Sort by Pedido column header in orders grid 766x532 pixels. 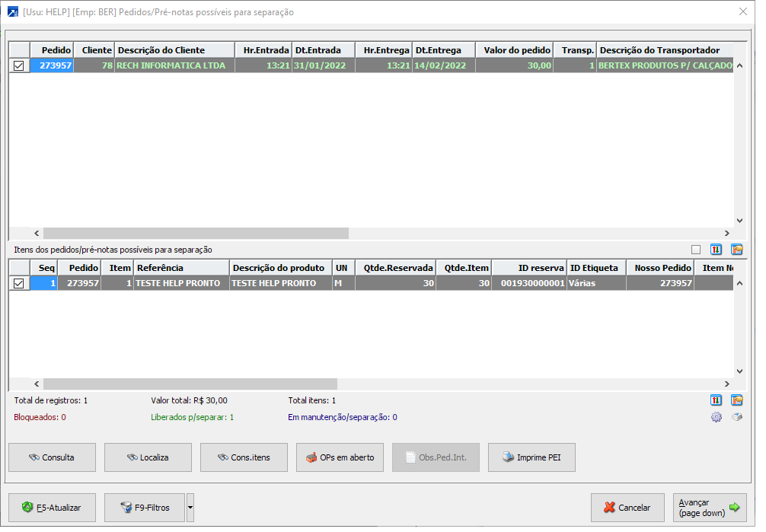(53, 51)
